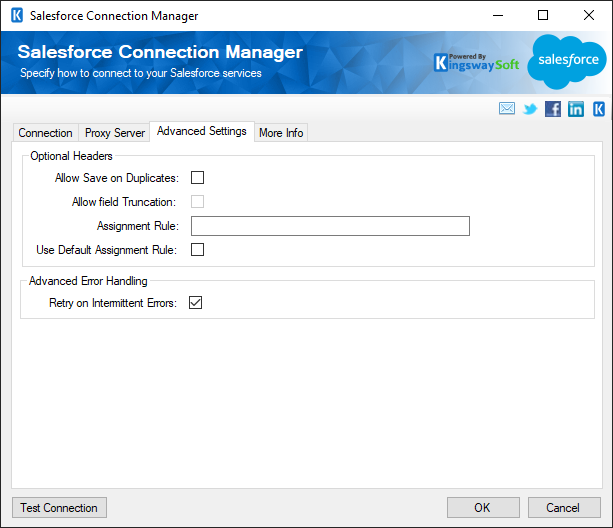Click the Test Connection button
The height and width of the screenshot is (528, 613).
59,508
